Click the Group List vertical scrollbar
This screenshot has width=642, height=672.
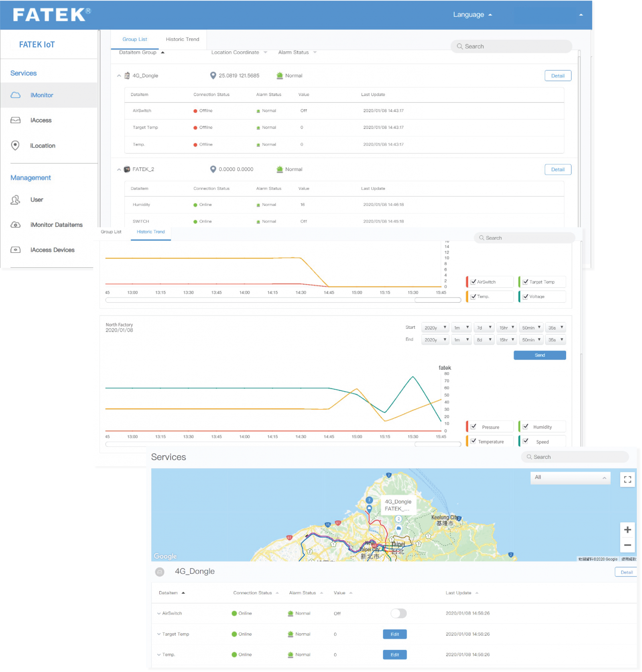579,138
